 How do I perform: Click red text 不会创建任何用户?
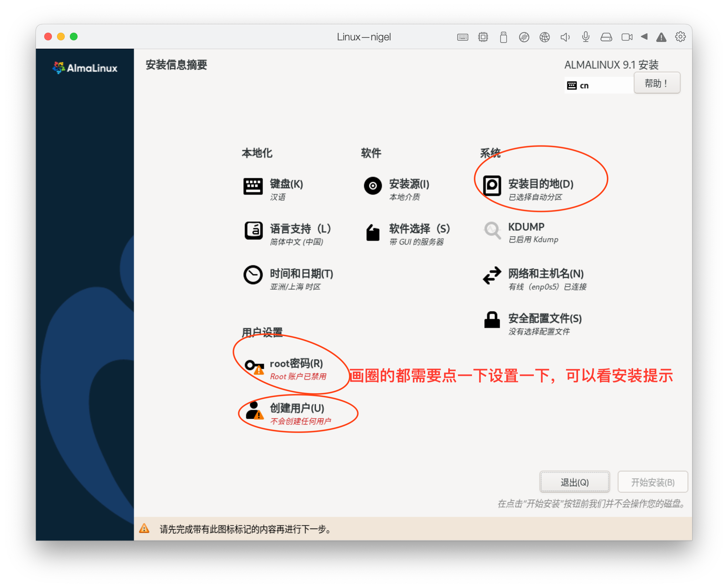coord(301,421)
